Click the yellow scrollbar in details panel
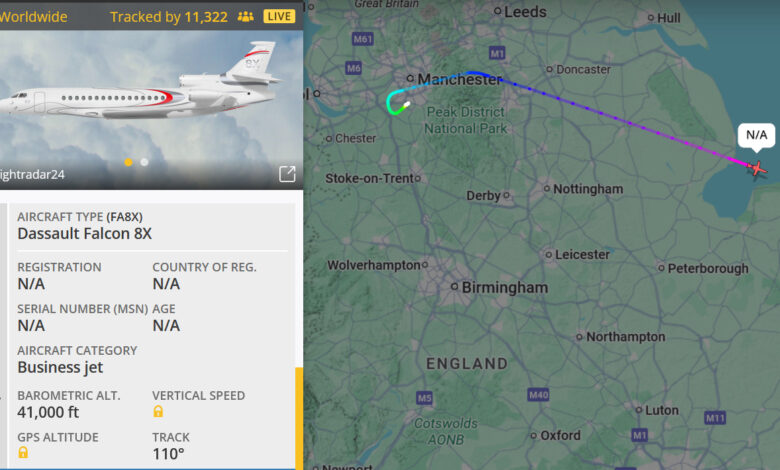 pos(299,418)
